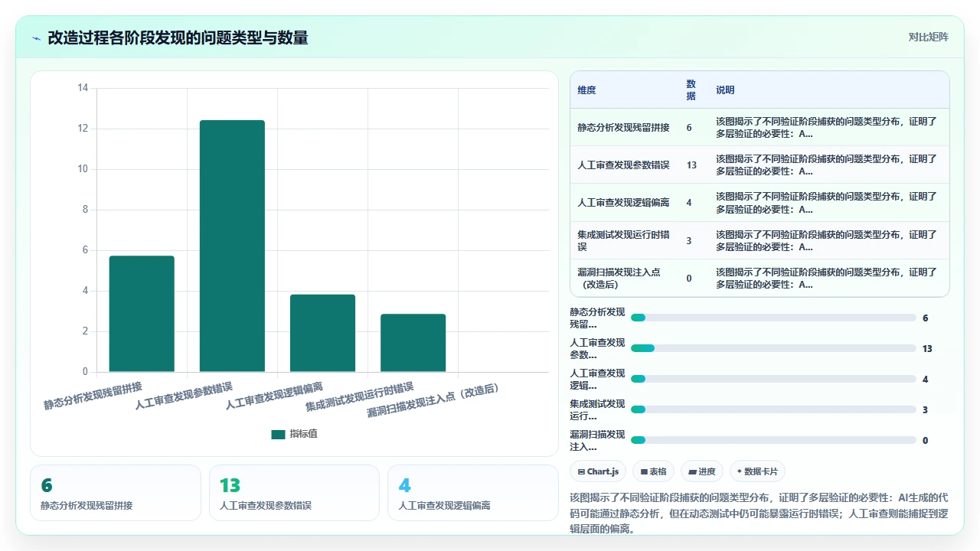
Task: Click the x-axis label 漏洞扫描发现注入点（改造后）
Action: (433, 400)
